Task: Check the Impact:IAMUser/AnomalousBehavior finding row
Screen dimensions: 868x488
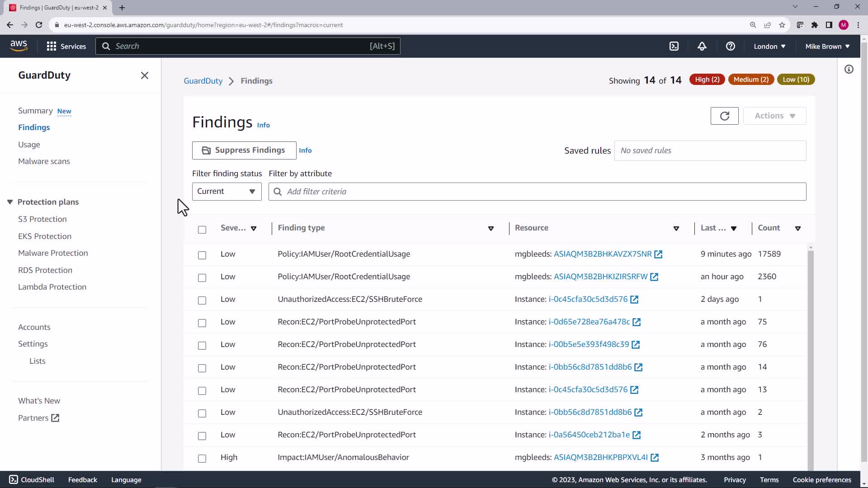Action: click(x=202, y=458)
